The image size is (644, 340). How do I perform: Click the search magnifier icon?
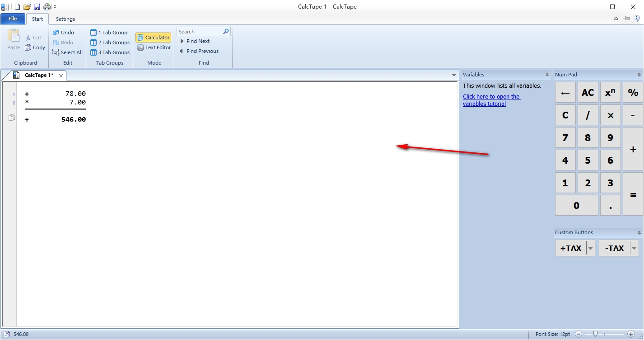coord(226,32)
